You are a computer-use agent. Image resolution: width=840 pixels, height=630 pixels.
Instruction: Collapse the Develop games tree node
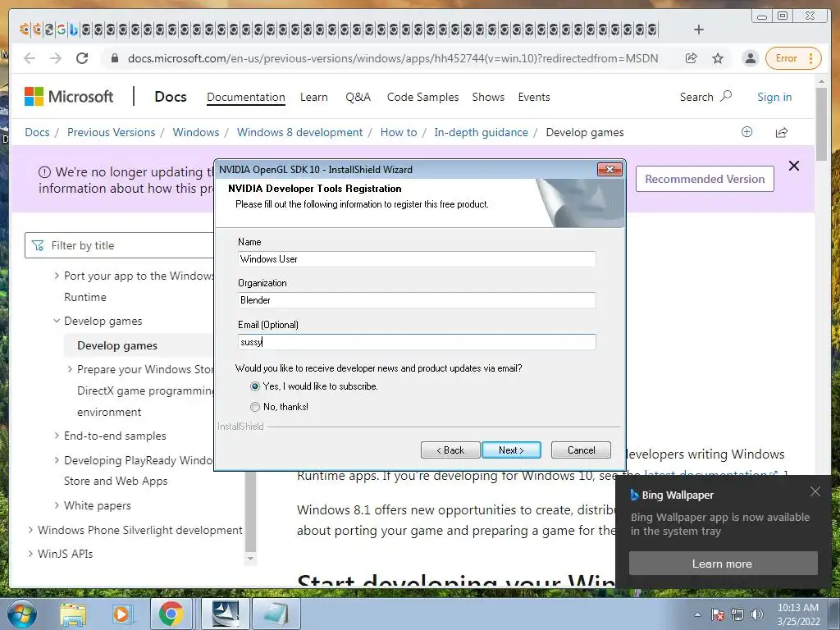click(x=57, y=321)
